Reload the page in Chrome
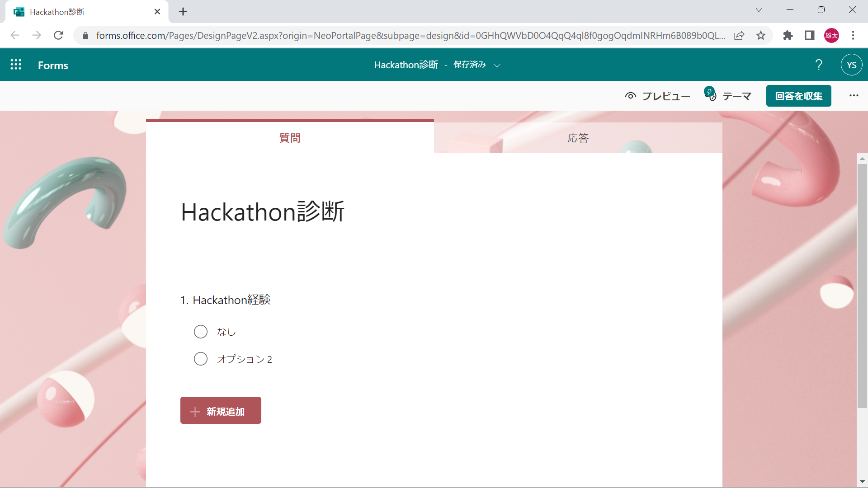This screenshot has width=868, height=488. pyautogui.click(x=58, y=35)
